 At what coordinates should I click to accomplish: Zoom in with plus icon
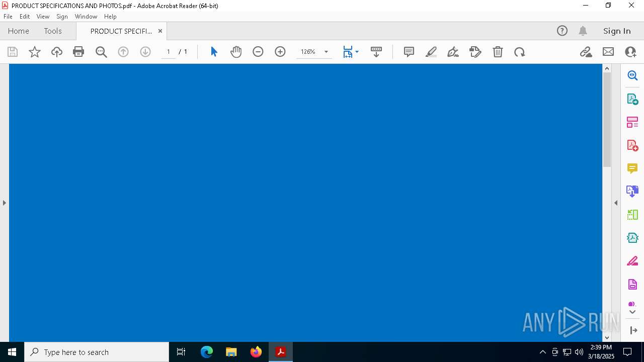280,52
